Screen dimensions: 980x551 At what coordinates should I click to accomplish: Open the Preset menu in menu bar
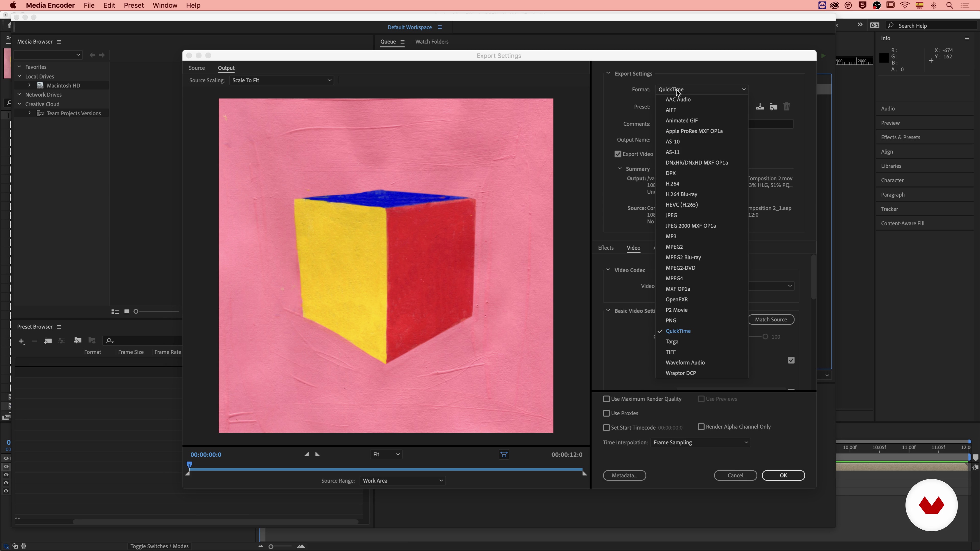[x=134, y=5]
